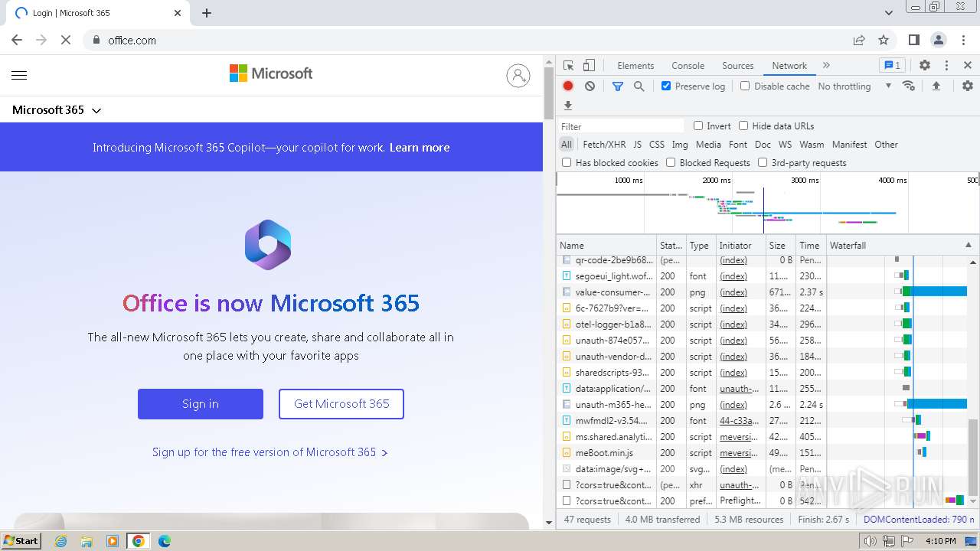The width and height of the screenshot is (980, 551).
Task: Switch to the Console tab
Action: (688, 66)
